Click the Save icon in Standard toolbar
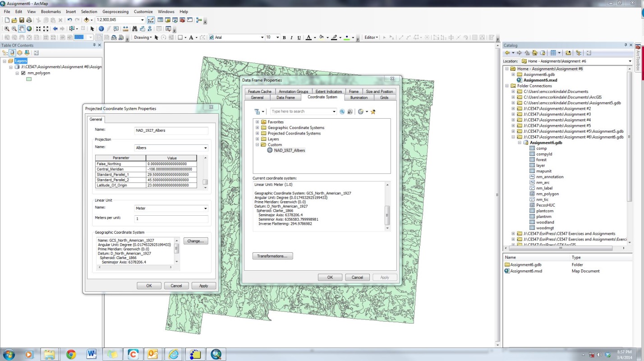644x361 pixels. point(22,20)
